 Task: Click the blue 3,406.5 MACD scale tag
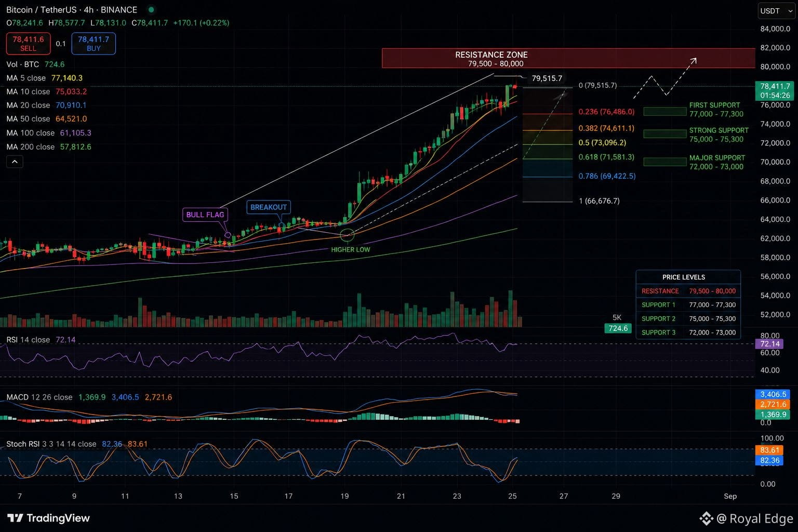pos(773,394)
